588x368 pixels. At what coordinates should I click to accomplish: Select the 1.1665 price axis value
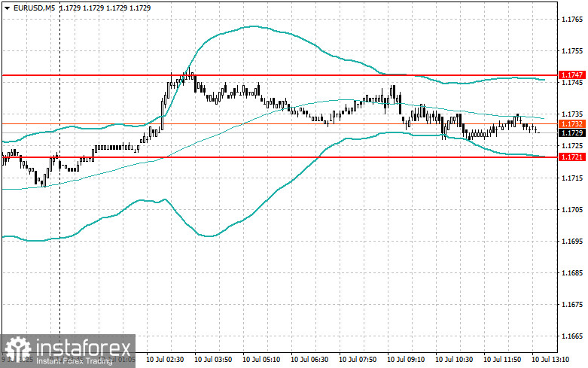(x=572, y=336)
